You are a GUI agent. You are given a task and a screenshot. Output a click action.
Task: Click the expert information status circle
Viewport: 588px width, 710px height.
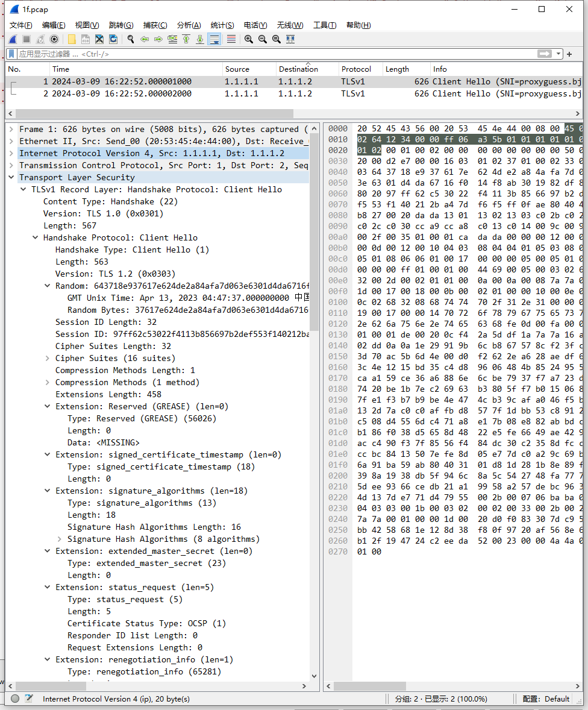(x=15, y=699)
